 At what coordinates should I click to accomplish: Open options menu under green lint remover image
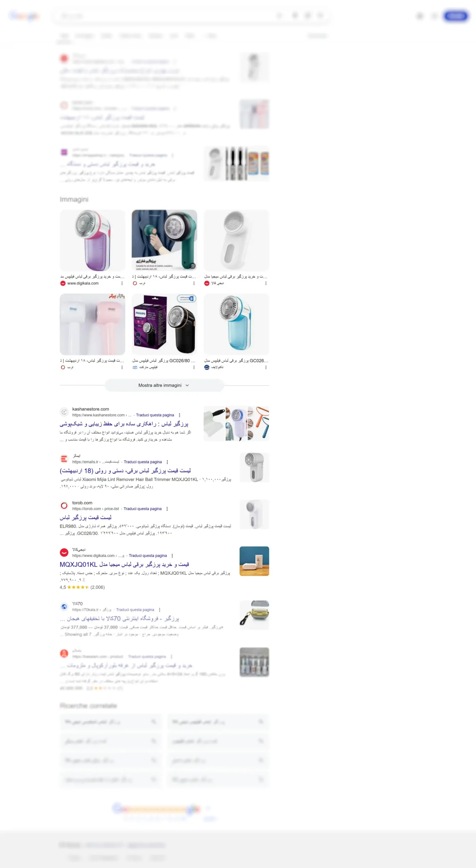click(x=194, y=283)
